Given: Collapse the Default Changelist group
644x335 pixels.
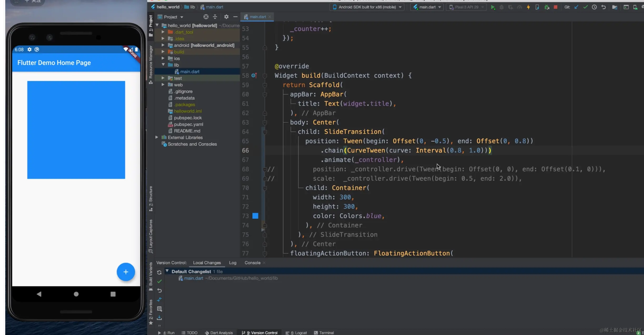Looking at the screenshot, I should [167, 271].
